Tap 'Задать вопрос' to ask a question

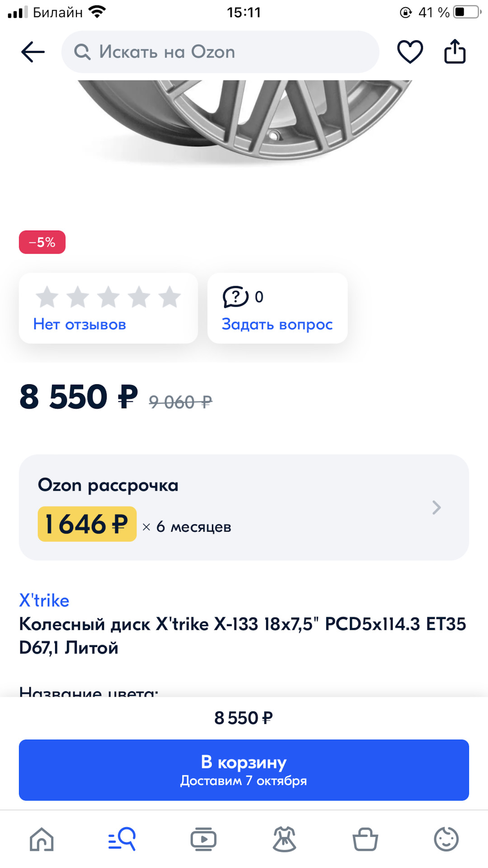[277, 324]
